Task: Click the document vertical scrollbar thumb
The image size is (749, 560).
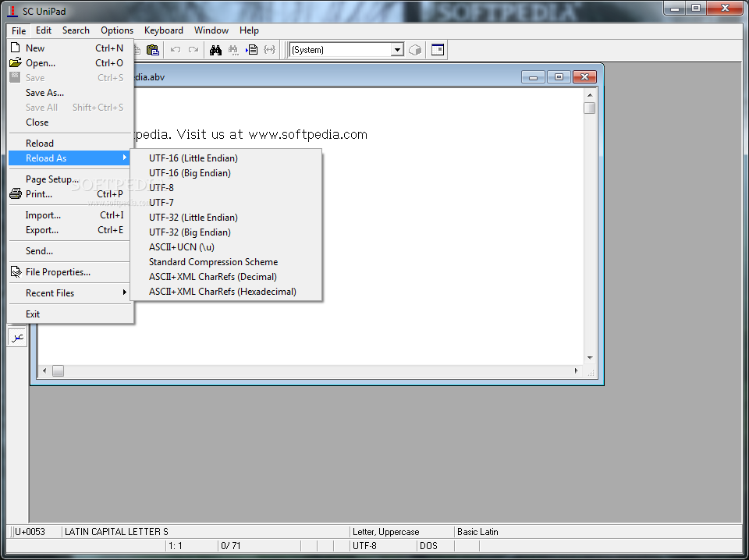Action: (590, 108)
